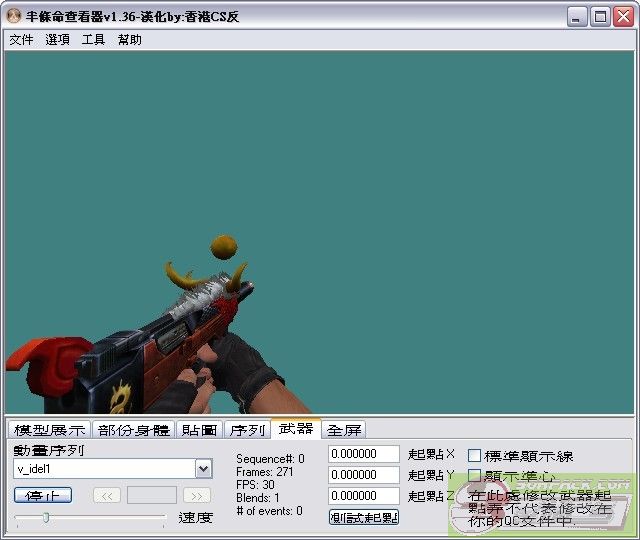This screenshot has height=540, width=640.
Task: Open the 選項 menu
Action: (x=57, y=40)
